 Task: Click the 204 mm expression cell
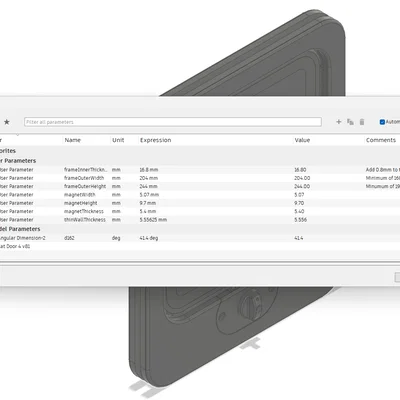coord(148,178)
